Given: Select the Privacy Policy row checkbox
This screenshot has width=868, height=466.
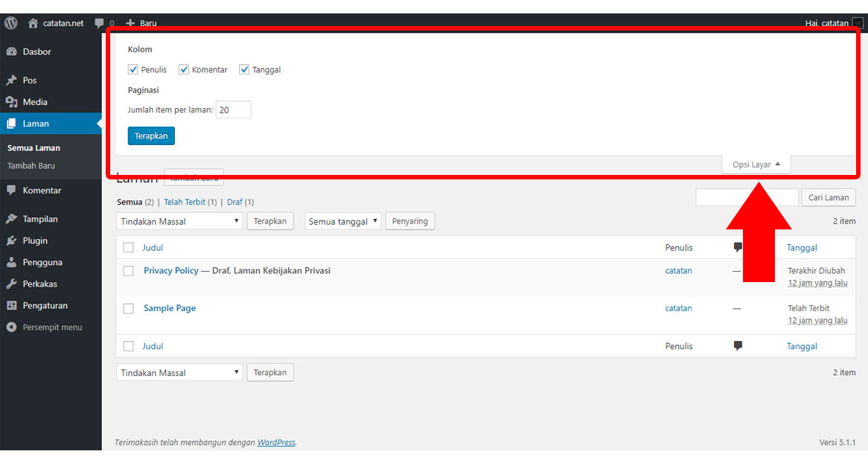Looking at the screenshot, I should [128, 270].
